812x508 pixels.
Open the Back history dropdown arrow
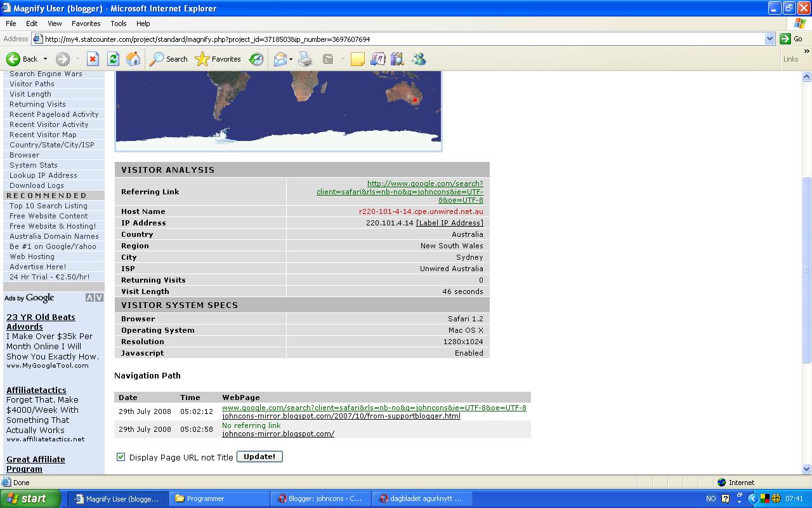tap(45, 59)
